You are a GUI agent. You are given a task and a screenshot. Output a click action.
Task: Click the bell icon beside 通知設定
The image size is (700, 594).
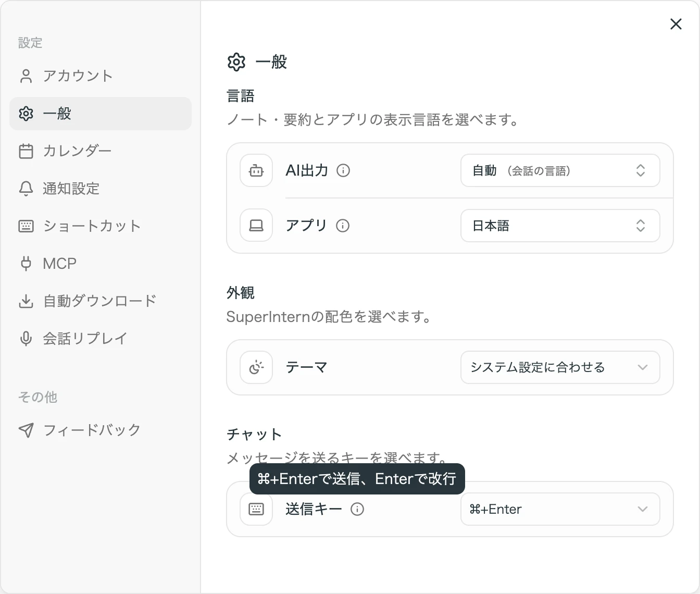26,189
